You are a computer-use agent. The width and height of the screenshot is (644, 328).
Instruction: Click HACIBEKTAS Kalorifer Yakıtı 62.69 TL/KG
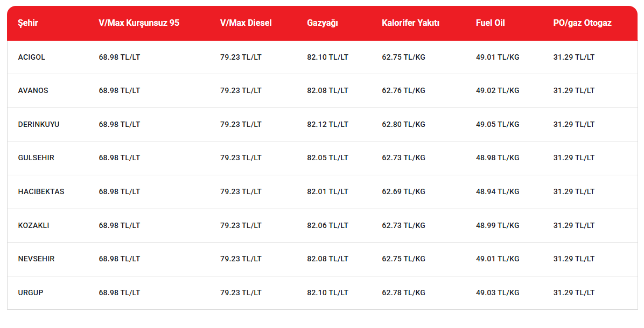(x=403, y=191)
